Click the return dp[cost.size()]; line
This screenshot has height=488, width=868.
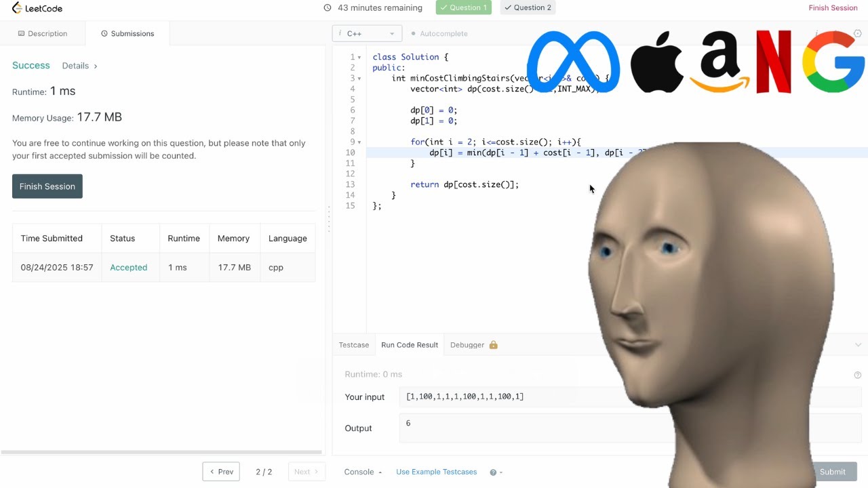(465, 184)
